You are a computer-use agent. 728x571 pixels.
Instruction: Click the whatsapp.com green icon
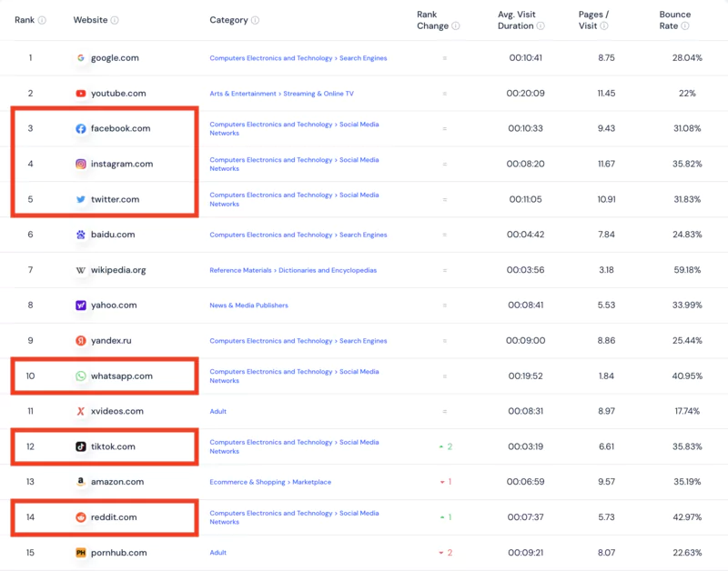click(x=81, y=376)
